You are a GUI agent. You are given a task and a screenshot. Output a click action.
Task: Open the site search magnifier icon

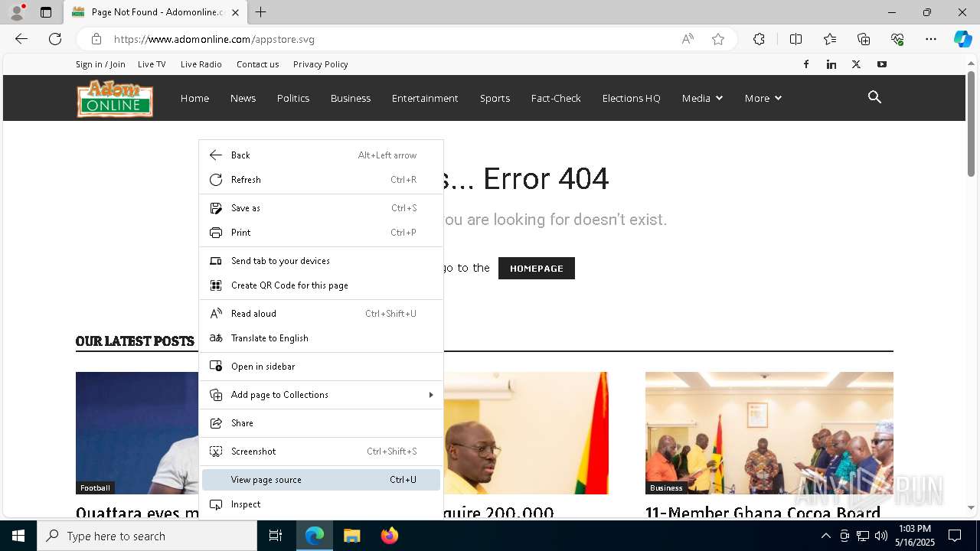click(x=875, y=97)
